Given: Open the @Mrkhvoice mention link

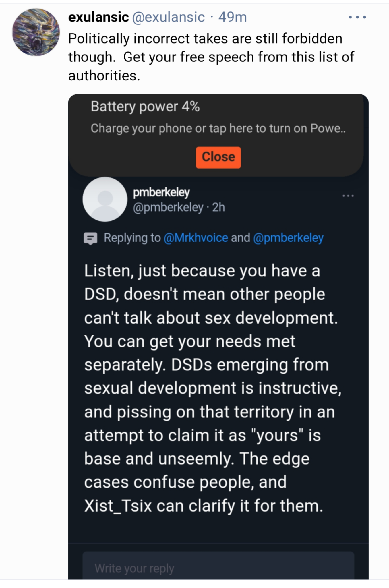Looking at the screenshot, I should tap(196, 238).
